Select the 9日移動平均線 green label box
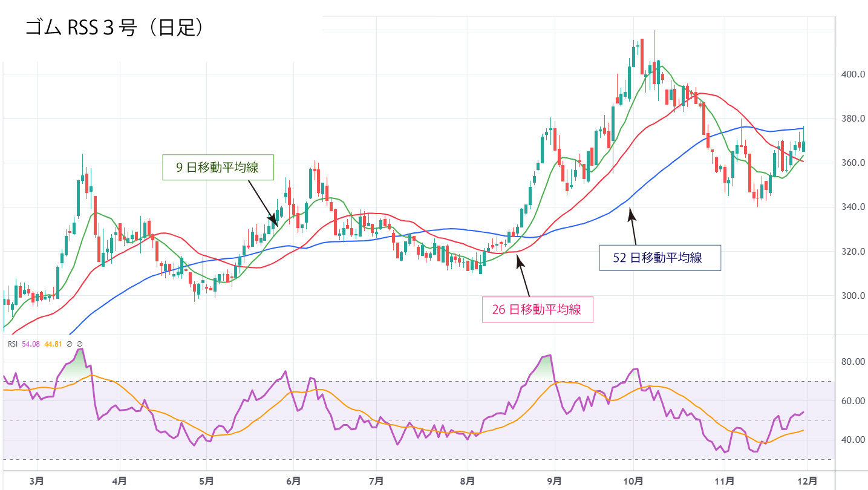 218,168
